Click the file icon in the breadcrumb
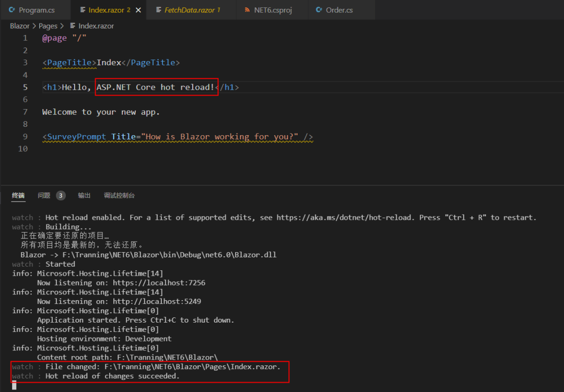The height and width of the screenshot is (392, 564). click(x=73, y=26)
